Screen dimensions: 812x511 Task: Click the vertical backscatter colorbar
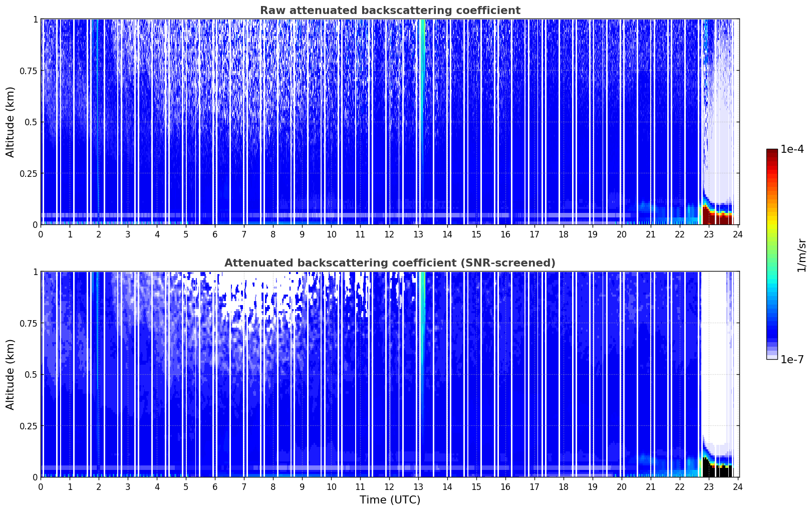(772, 254)
